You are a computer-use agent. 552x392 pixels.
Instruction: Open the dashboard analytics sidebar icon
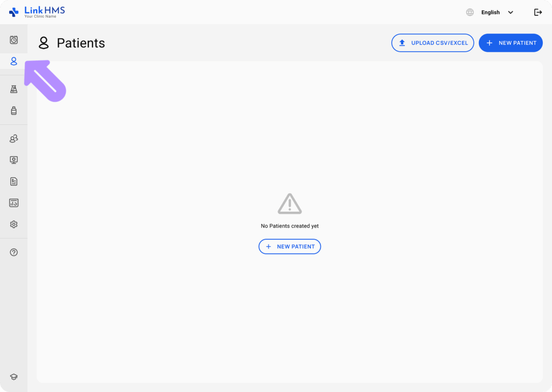tap(14, 203)
